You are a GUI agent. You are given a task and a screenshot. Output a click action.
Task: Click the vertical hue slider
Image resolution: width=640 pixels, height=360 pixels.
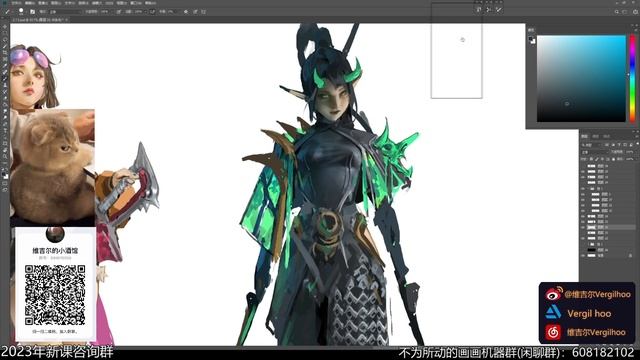633,78
